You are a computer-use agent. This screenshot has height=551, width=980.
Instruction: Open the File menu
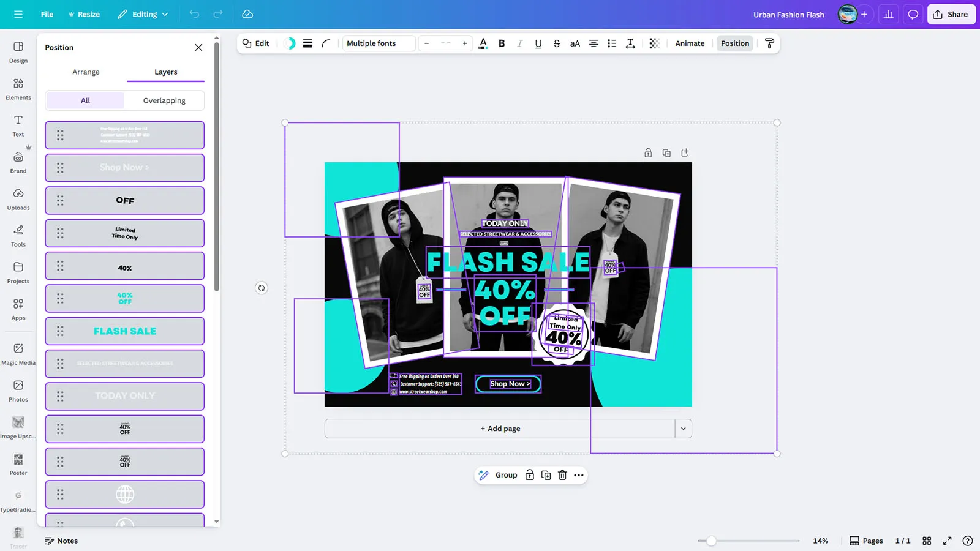click(47, 15)
